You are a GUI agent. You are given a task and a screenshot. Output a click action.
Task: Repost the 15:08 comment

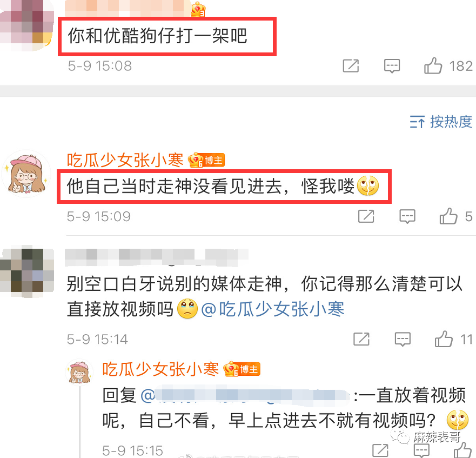click(351, 66)
